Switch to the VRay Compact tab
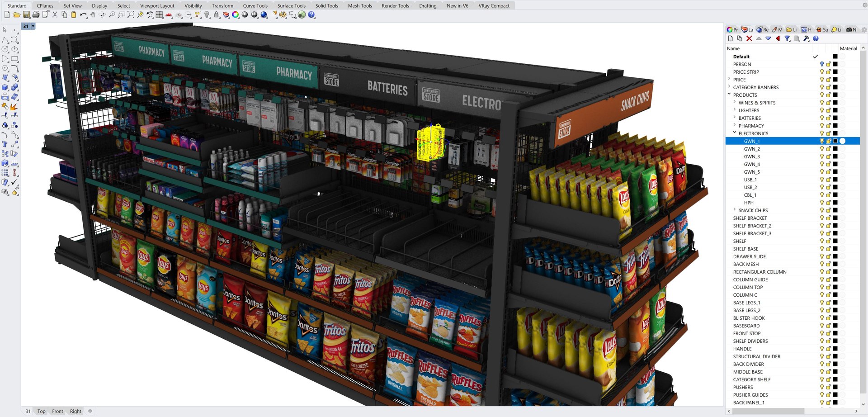 pos(494,6)
